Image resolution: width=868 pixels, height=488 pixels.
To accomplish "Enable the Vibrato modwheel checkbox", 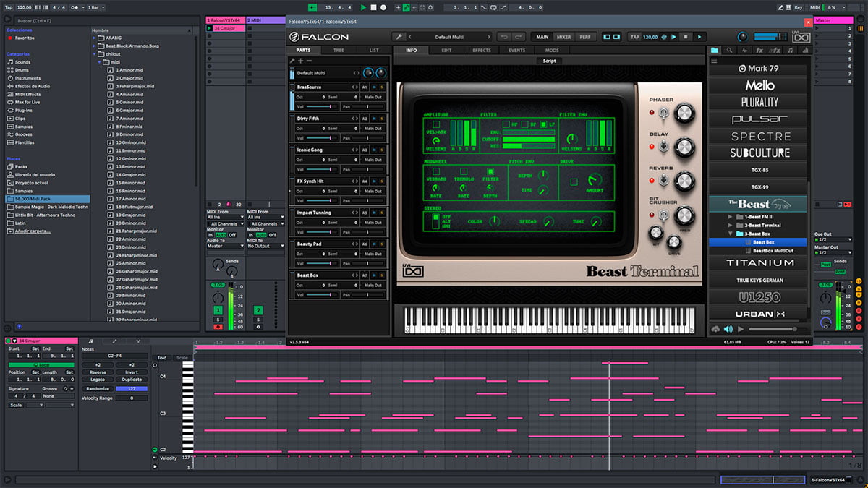I will [x=436, y=171].
